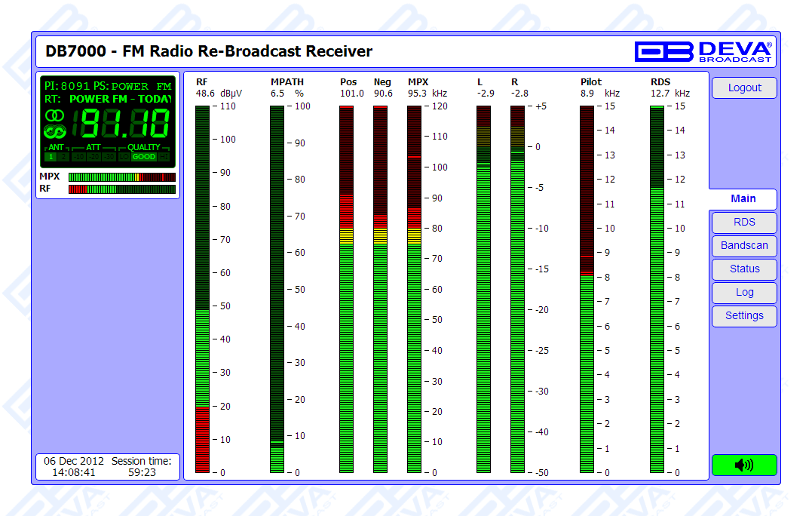Toggle the -20 attenuator indicator

tap(93, 157)
